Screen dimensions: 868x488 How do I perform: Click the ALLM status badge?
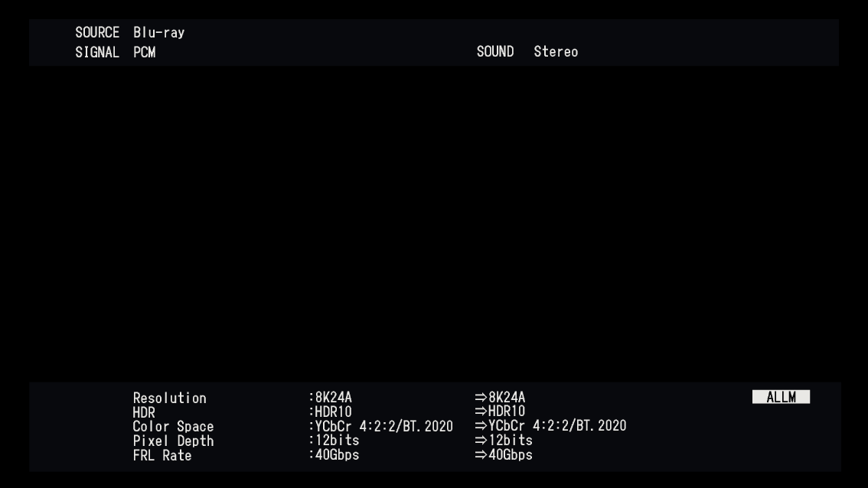click(780, 396)
